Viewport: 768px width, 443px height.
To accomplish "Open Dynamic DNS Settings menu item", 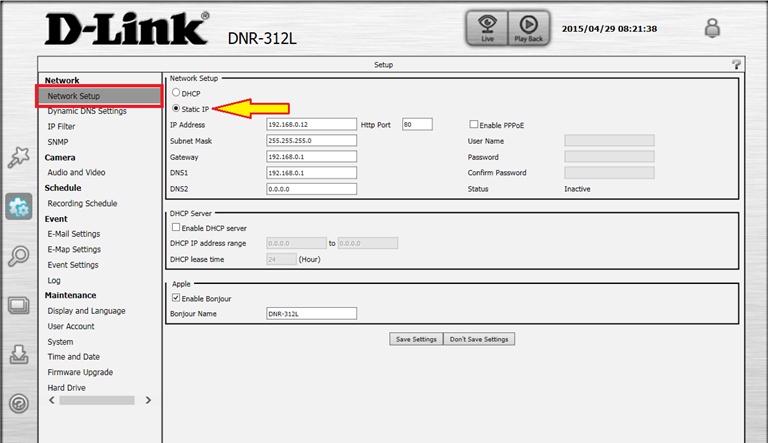I will pos(87,111).
